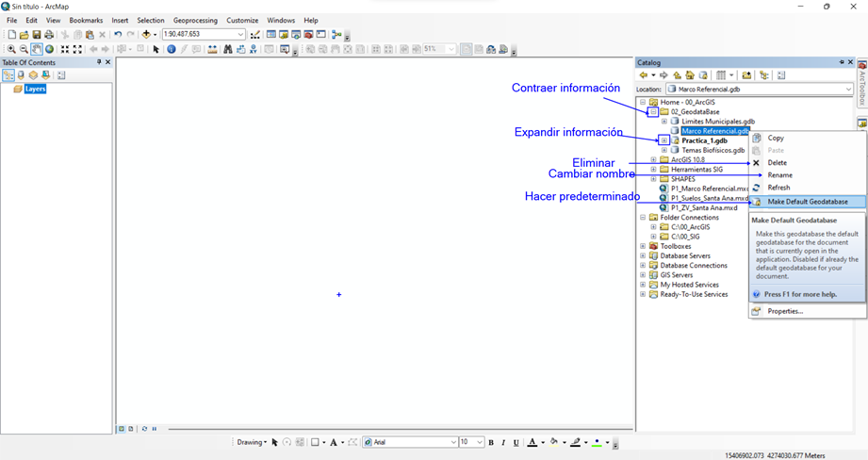Select the Layers data frame
Screen dimensions: 868x460
tap(35, 90)
